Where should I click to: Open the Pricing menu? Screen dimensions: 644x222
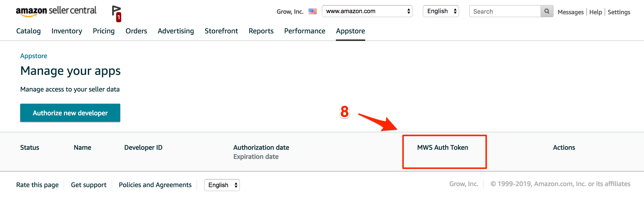pyautogui.click(x=104, y=31)
